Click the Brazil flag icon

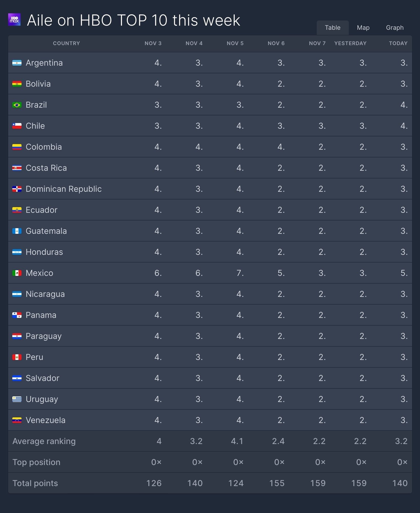(17, 105)
